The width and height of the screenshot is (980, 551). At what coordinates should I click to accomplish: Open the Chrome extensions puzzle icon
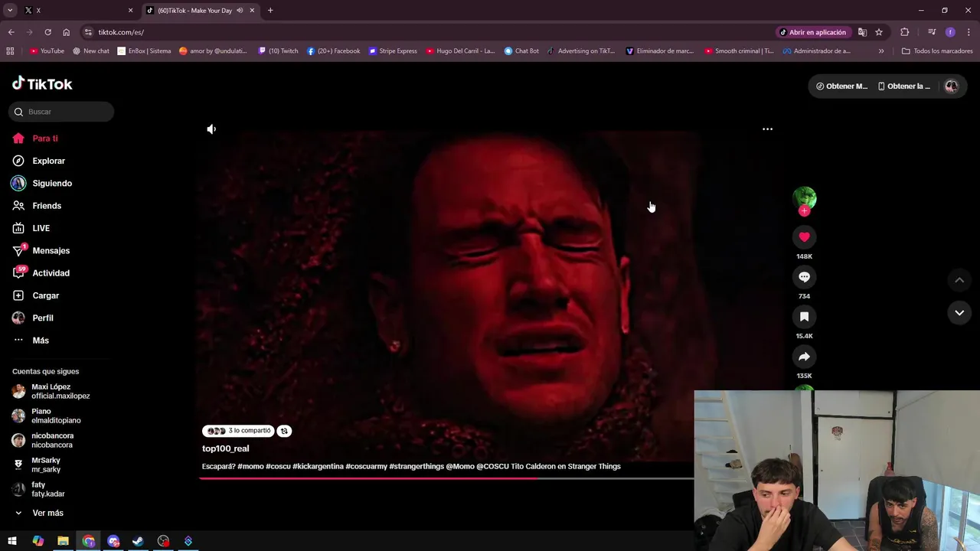click(905, 32)
